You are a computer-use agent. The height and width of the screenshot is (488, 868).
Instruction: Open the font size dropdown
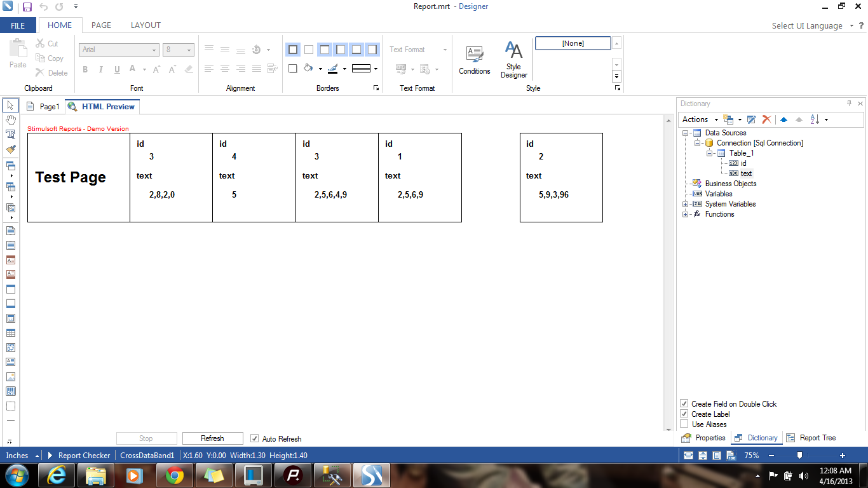click(189, 50)
